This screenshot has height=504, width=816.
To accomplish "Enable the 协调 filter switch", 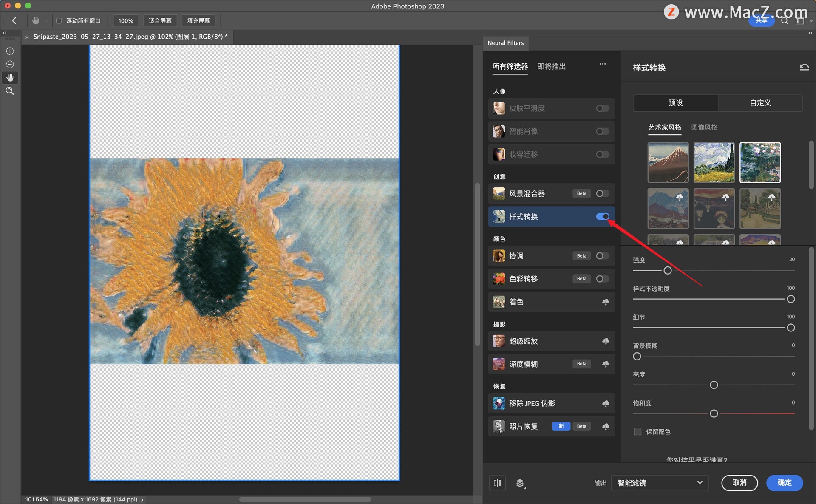I will [x=603, y=256].
